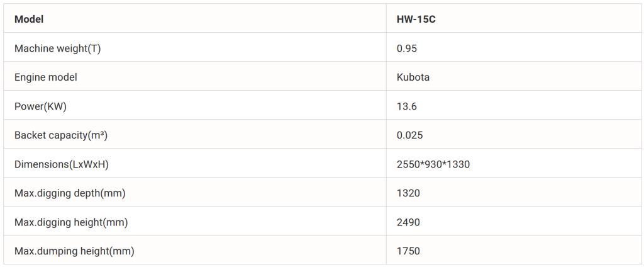Screen dimensions: 644x267
Task: Click the Power(KW) row label
Action: click(40, 106)
